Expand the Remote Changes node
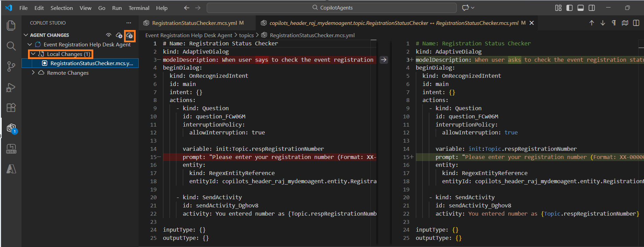The image size is (644, 247). click(33, 73)
